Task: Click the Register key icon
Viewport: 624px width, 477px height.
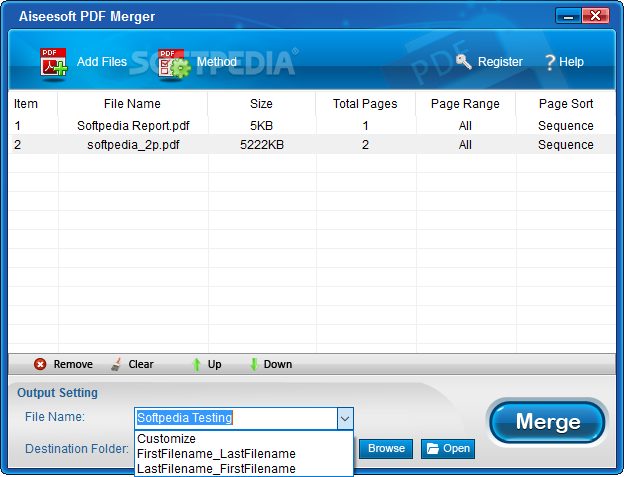Action: pos(464,62)
